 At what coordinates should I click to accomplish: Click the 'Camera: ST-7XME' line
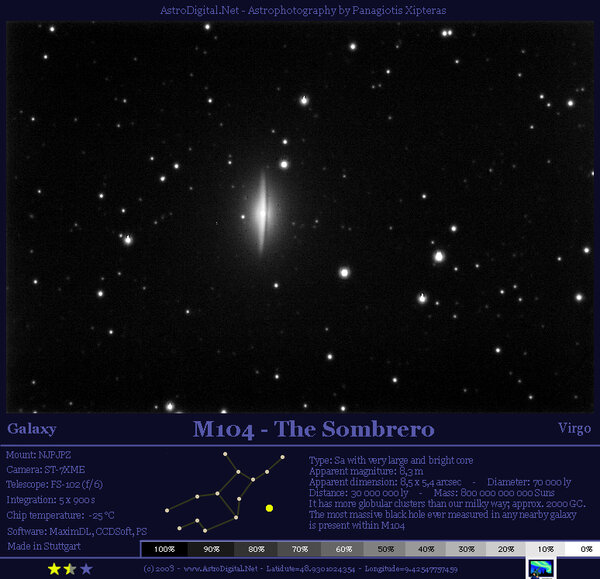pyautogui.click(x=46, y=470)
